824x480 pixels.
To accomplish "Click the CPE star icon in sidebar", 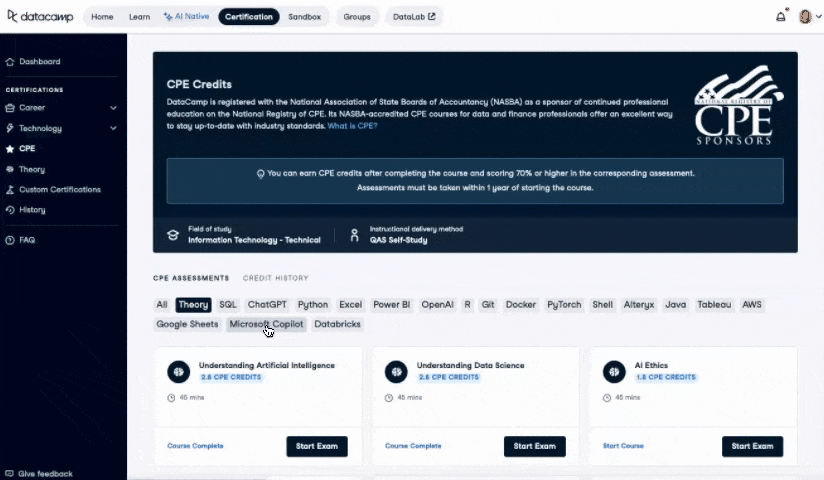I will [10, 149].
